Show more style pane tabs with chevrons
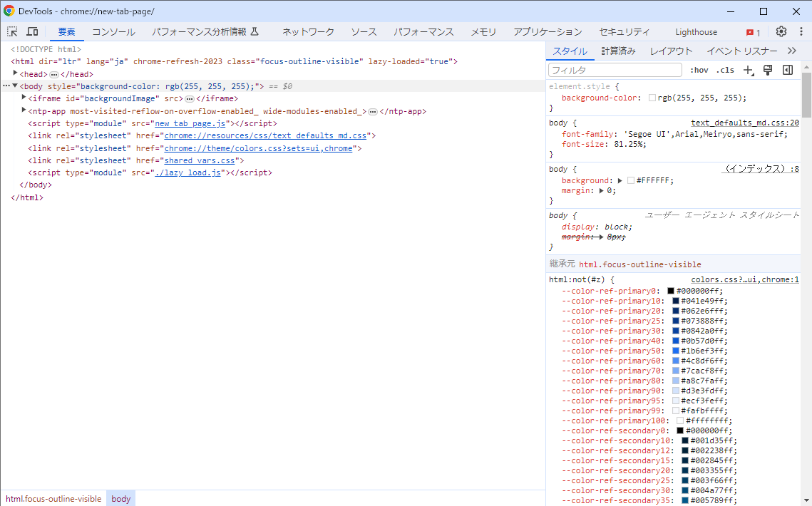 point(792,51)
